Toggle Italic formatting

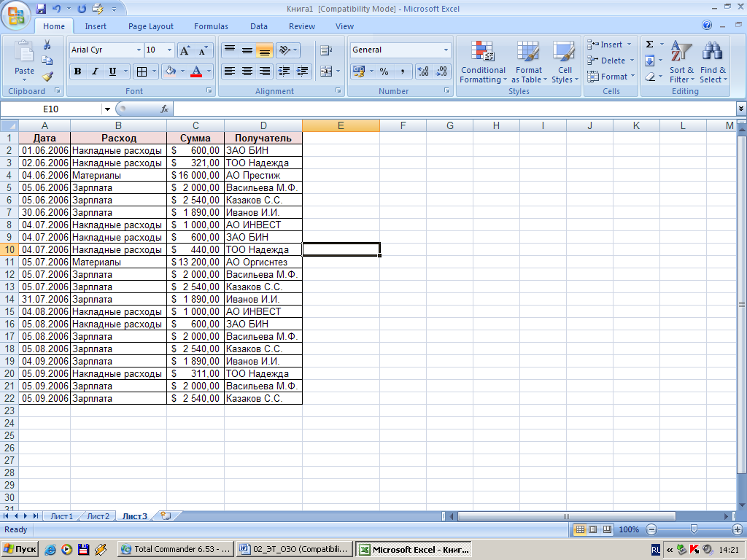95,72
